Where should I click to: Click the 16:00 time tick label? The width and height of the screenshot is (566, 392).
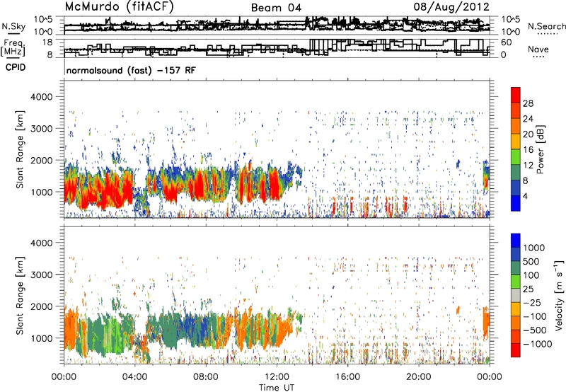(x=347, y=377)
